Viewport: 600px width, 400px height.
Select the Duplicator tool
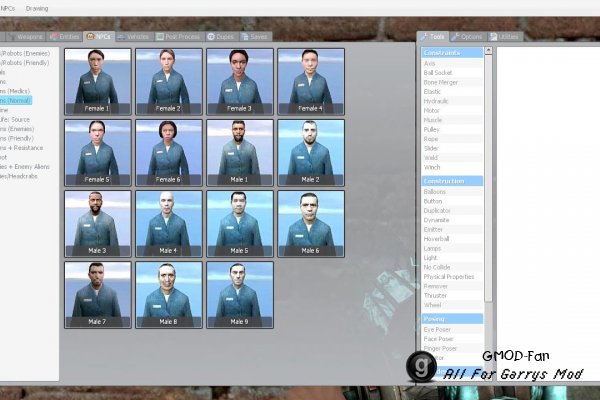tap(452, 211)
